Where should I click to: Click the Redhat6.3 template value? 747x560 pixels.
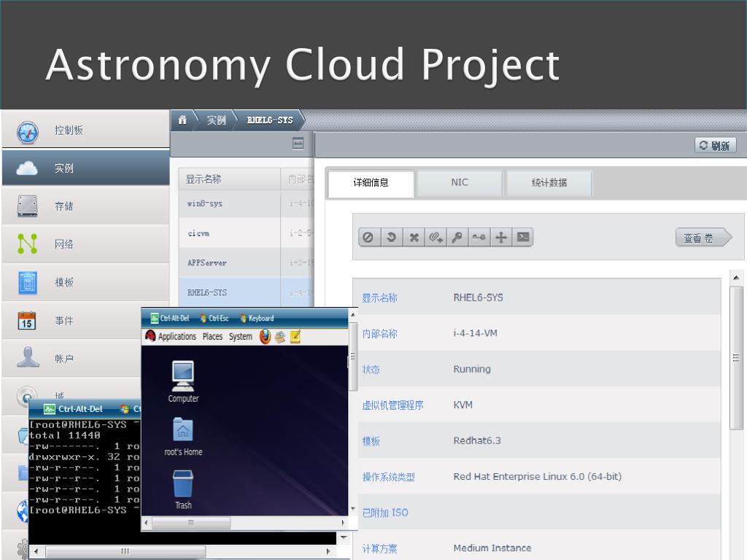[x=477, y=440]
